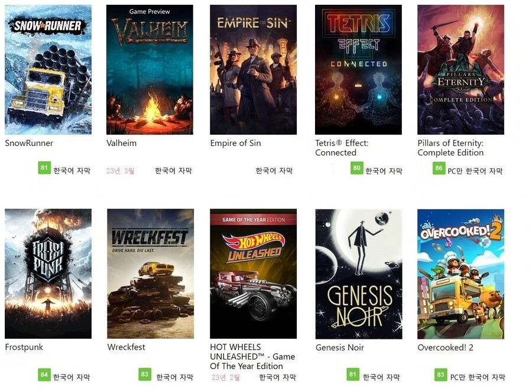Open the SnowRunner cover art
532x392 pixels.
(48, 70)
